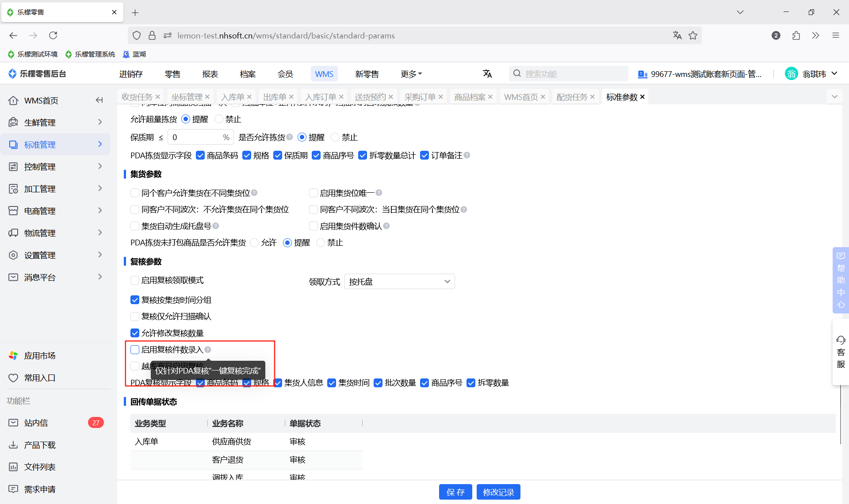Select 禁止 radio for 允许超量拣货
Viewport: 849px width, 504px height.
pos(219,119)
